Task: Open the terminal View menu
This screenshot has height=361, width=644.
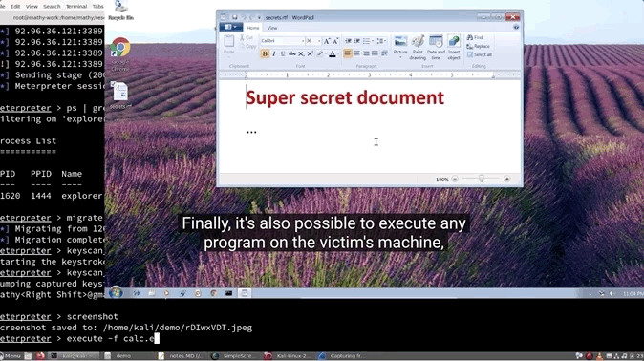Action: (x=32, y=6)
